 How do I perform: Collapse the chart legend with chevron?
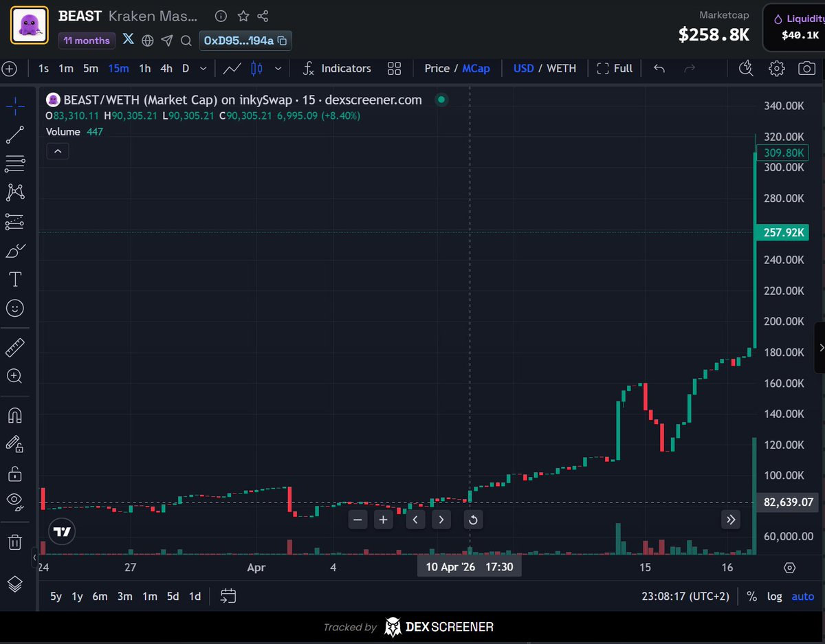[x=58, y=151]
